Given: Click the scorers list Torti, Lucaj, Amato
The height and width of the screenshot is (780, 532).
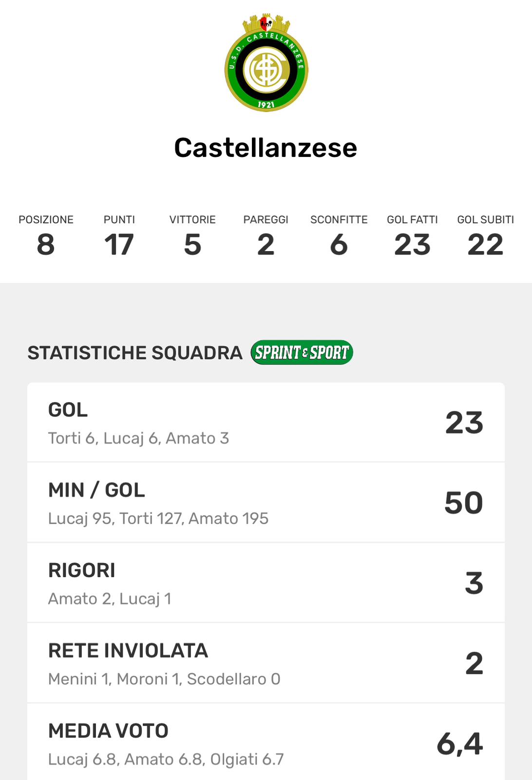Looking at the screenshot, I should [x=138, y=438].
